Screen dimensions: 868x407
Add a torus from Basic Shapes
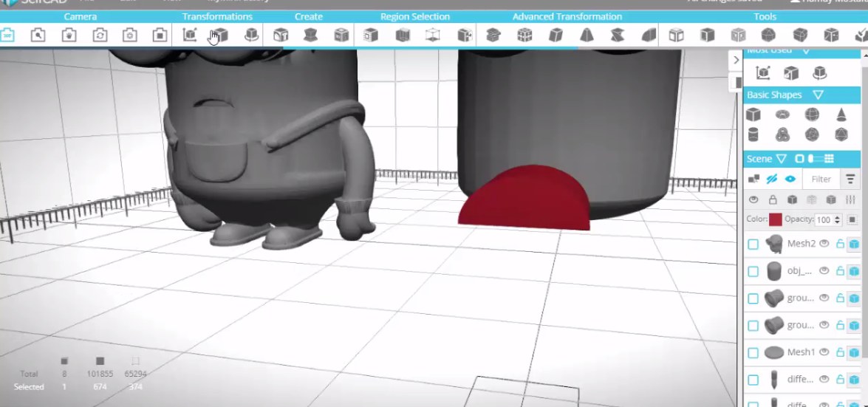(782, 114)
